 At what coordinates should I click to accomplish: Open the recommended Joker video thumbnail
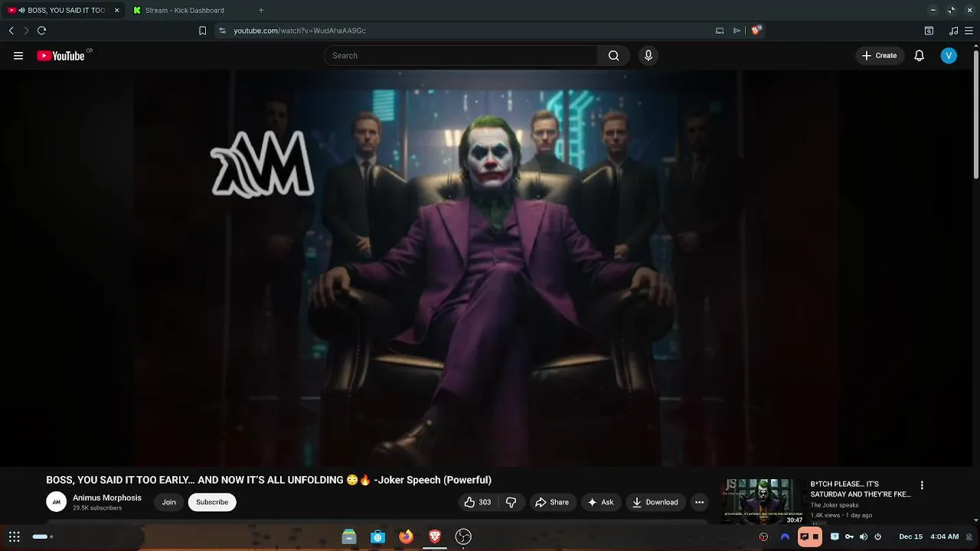point(763,500)
